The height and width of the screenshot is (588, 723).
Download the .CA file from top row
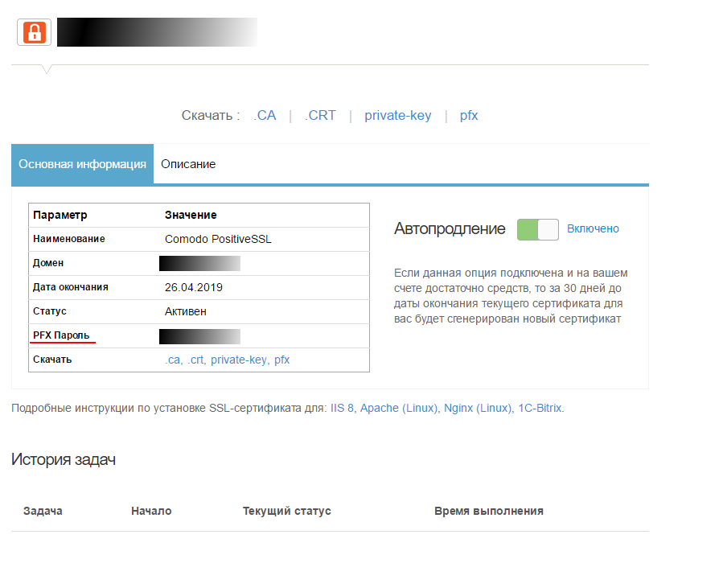(265, 115)
